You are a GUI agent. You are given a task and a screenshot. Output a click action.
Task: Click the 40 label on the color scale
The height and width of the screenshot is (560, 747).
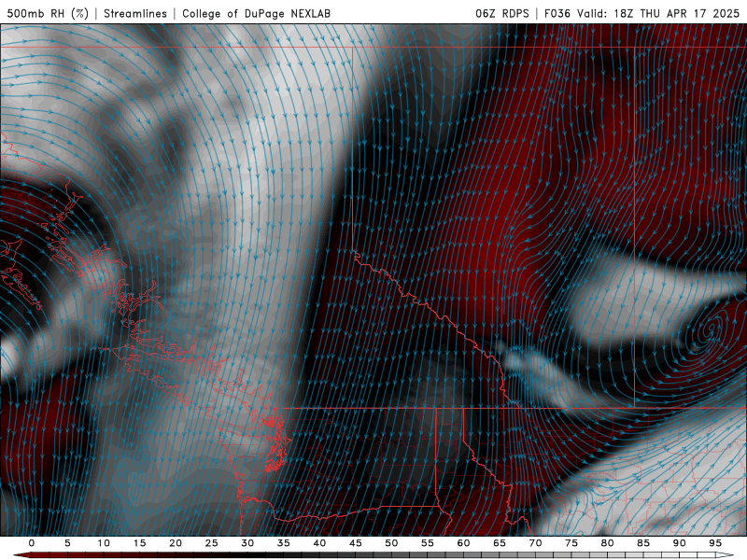coord(319,543)
